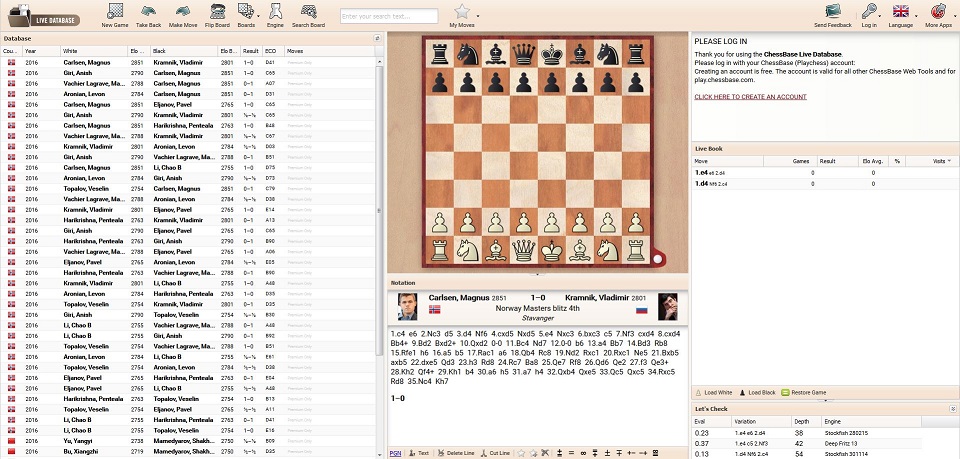
Task: Select the white king on e1
Action: 552,250
